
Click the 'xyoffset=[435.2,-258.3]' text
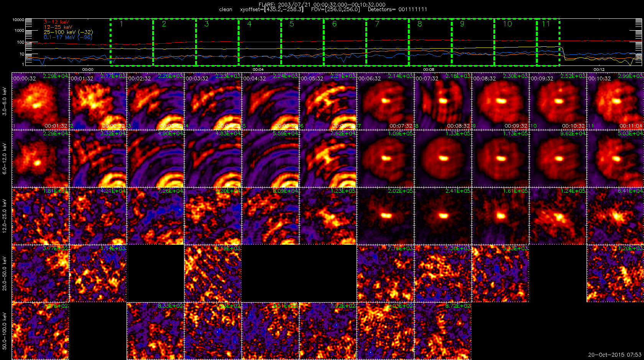[x=272, y=10]
